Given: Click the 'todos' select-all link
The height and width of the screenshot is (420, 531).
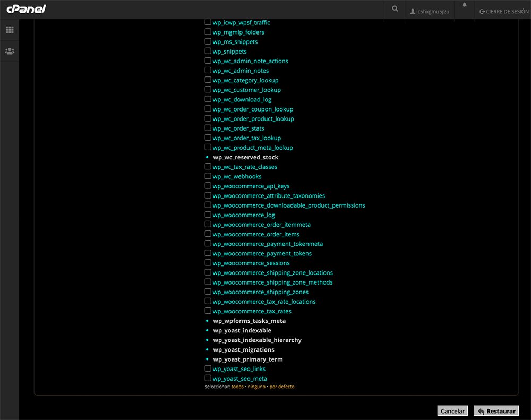Looking at the screenshot, I should tap(237, 387).
